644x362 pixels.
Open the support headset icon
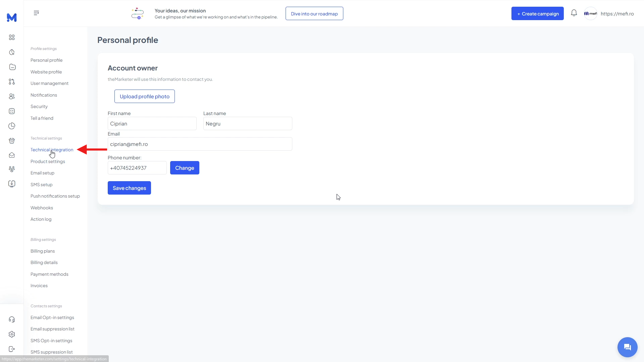tap(12, 319)
